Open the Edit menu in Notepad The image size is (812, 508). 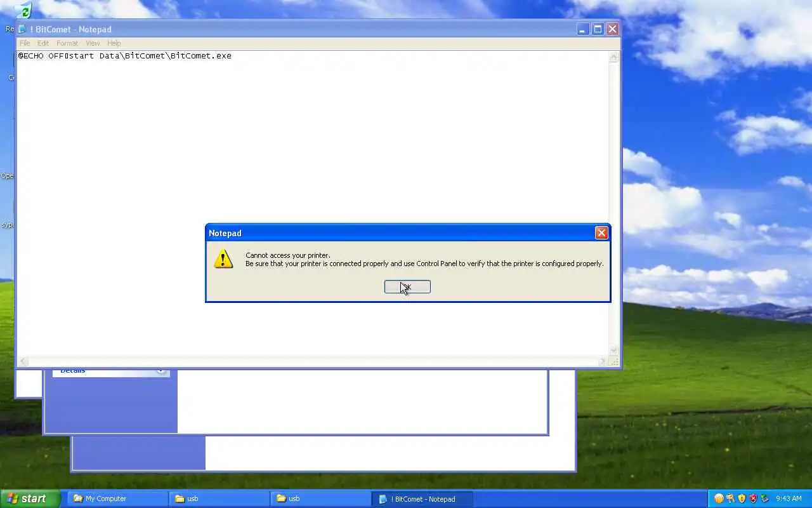pyautogui.click(x=43, y=43)
